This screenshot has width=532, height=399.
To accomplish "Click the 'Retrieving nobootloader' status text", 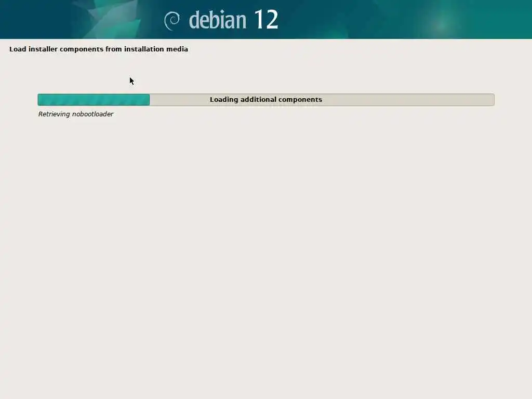I will tap(76, 114).
